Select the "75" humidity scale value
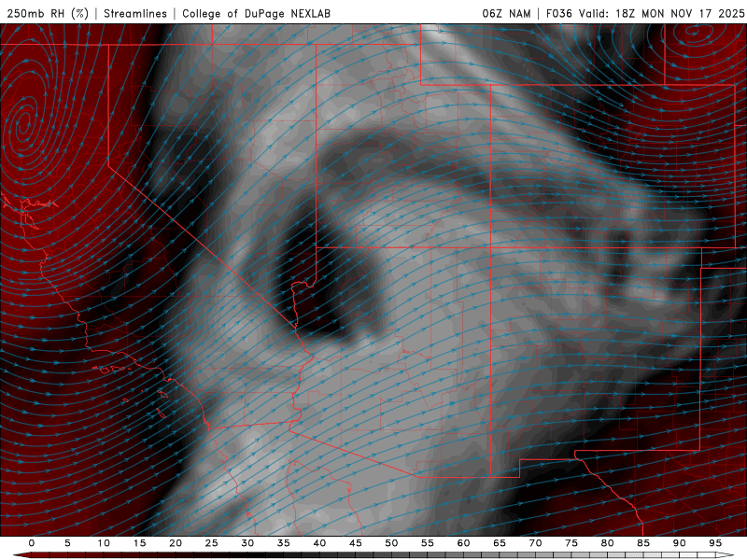Image resolution: width=747 pixels, height=560 pixels. click(x=571, y=543)
